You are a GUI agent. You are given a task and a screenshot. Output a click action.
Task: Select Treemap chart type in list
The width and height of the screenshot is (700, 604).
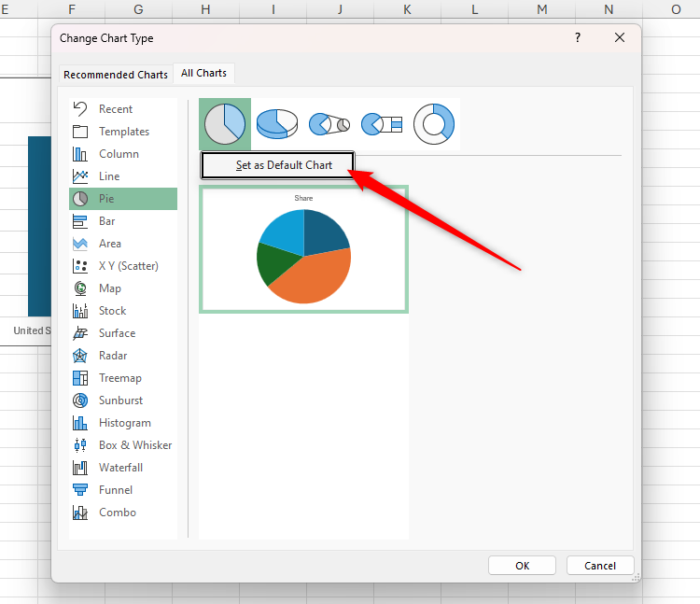pyautogui.click(x=120, y=378)
